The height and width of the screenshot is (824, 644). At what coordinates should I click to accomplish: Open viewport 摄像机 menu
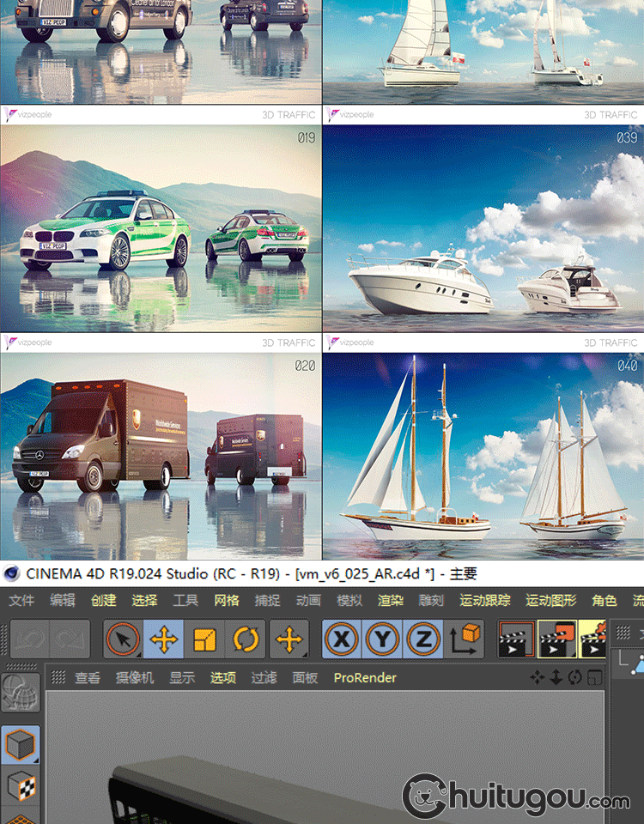pos(135,678)
